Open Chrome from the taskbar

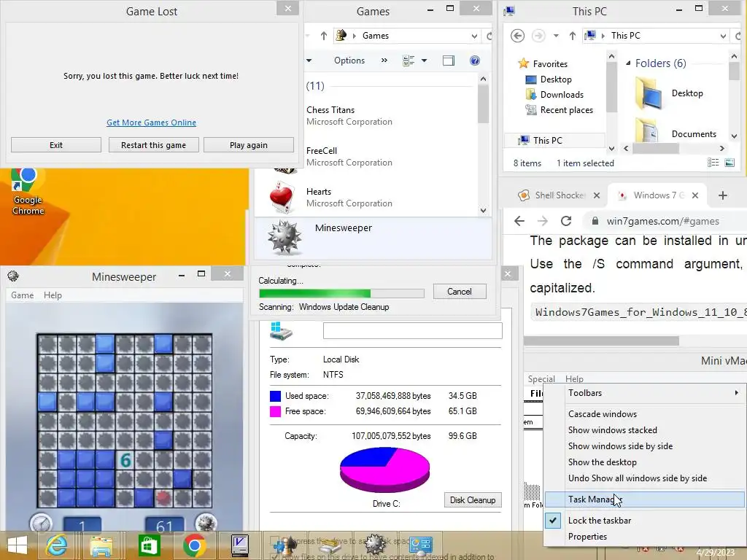(x=194, y=545)
